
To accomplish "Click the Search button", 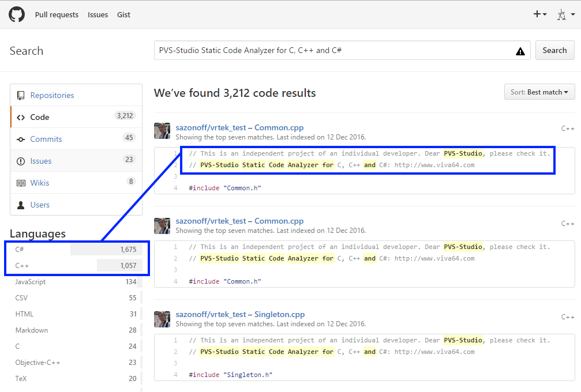I will pos(554,50).
